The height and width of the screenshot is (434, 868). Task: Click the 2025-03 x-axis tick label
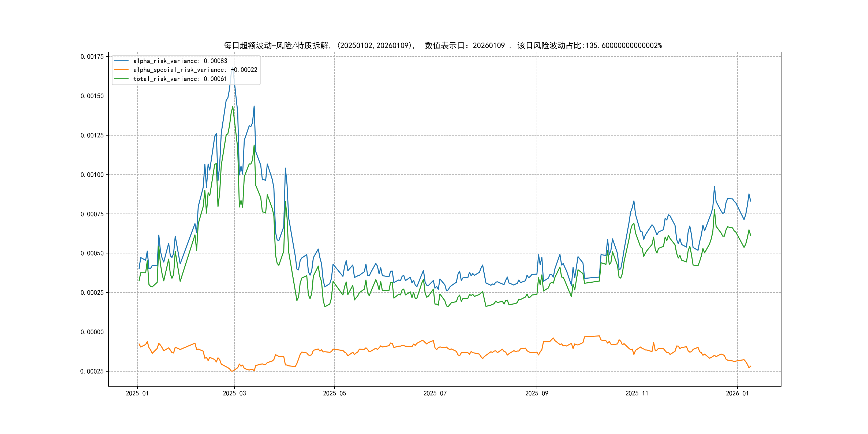pos(234,393)
